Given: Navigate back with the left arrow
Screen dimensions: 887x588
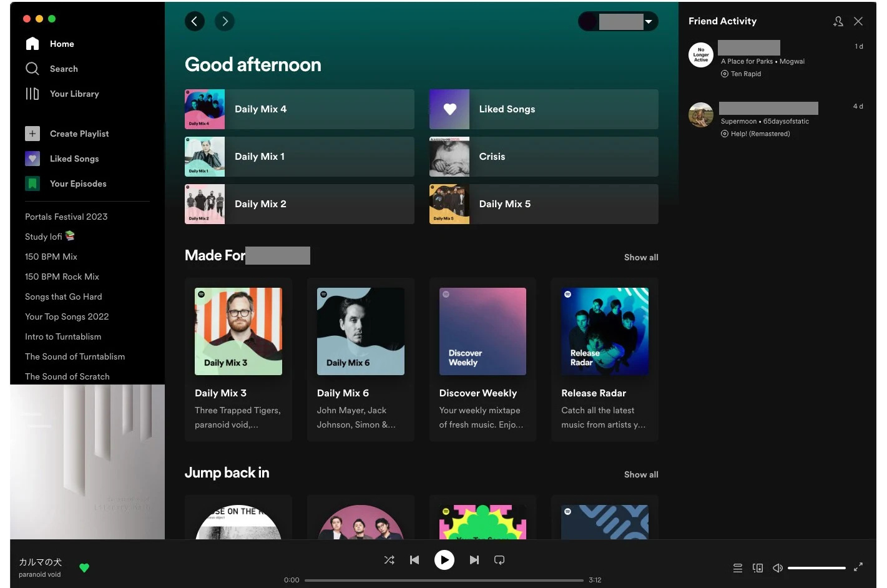Looking at the screenshot, I should click(x=195, y=21).
